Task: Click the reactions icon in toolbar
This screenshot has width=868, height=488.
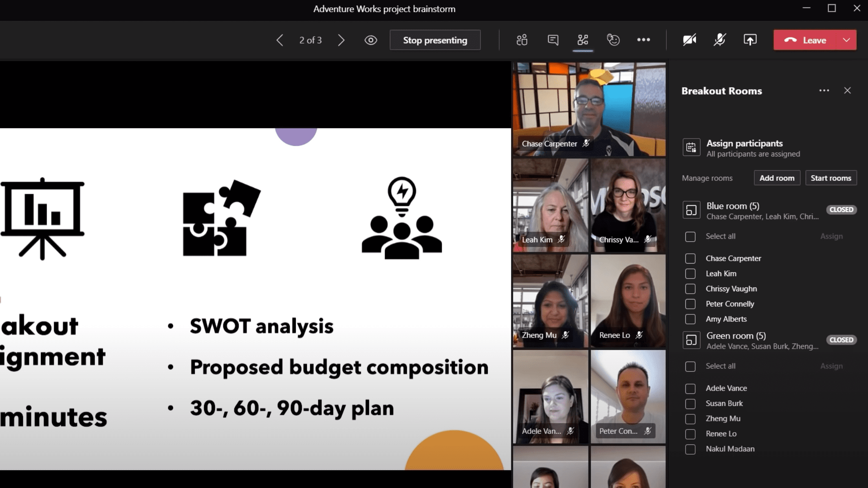Action: click(x=613, y=40)
